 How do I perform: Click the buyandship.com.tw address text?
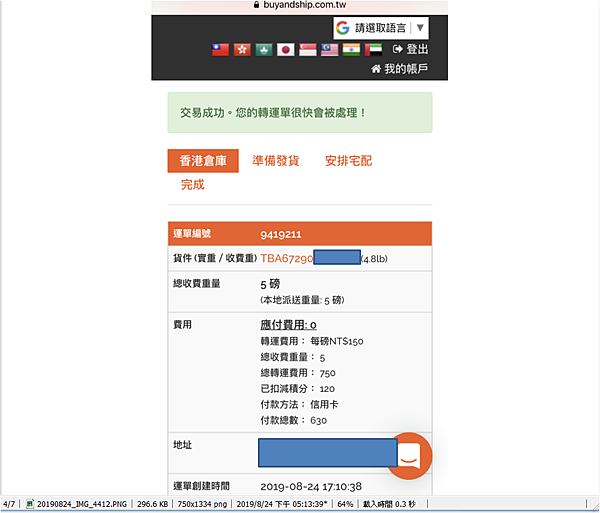305,5
